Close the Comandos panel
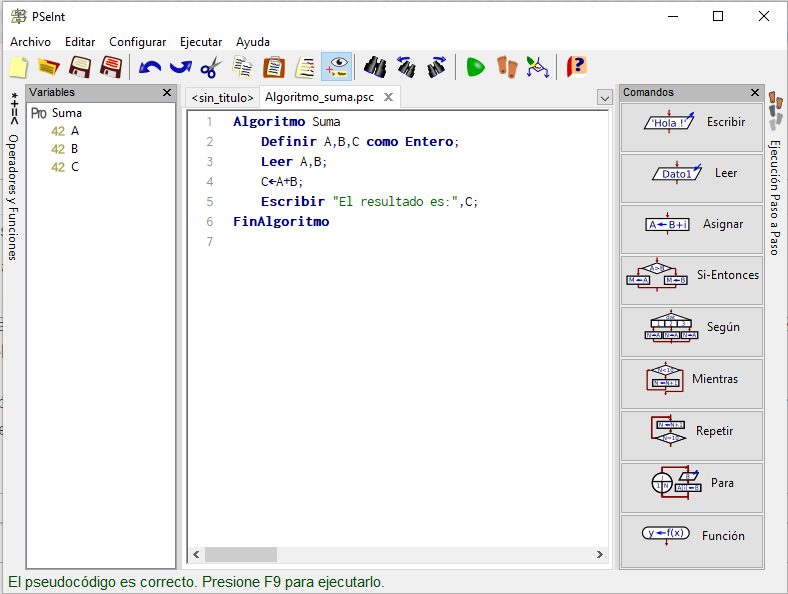Image resolution: width=788 pixels, height=594 pixels. pyautogui.click(x=755, y=92)
